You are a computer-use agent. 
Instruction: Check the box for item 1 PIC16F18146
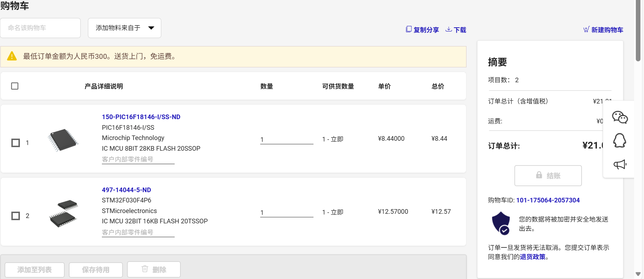16,143
